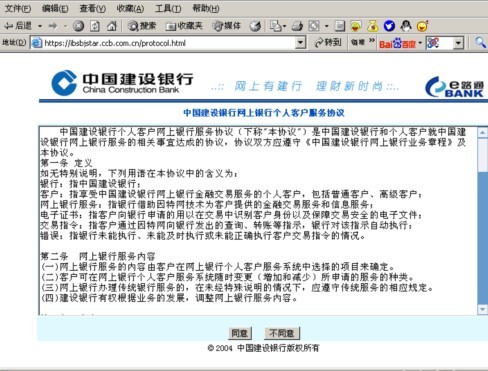Click the 转到 go button
The width and height of the screenshot is (488, 371).
(328, 43)
